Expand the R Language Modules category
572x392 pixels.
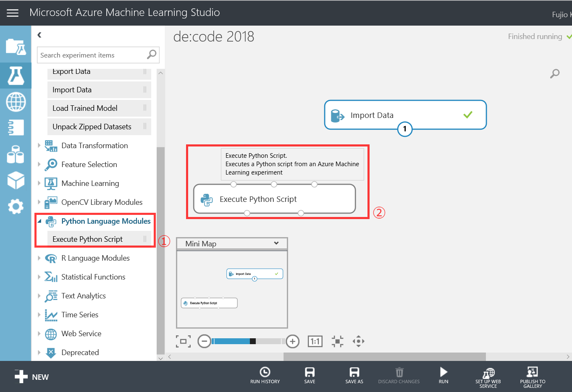click(x=39, y=258)
